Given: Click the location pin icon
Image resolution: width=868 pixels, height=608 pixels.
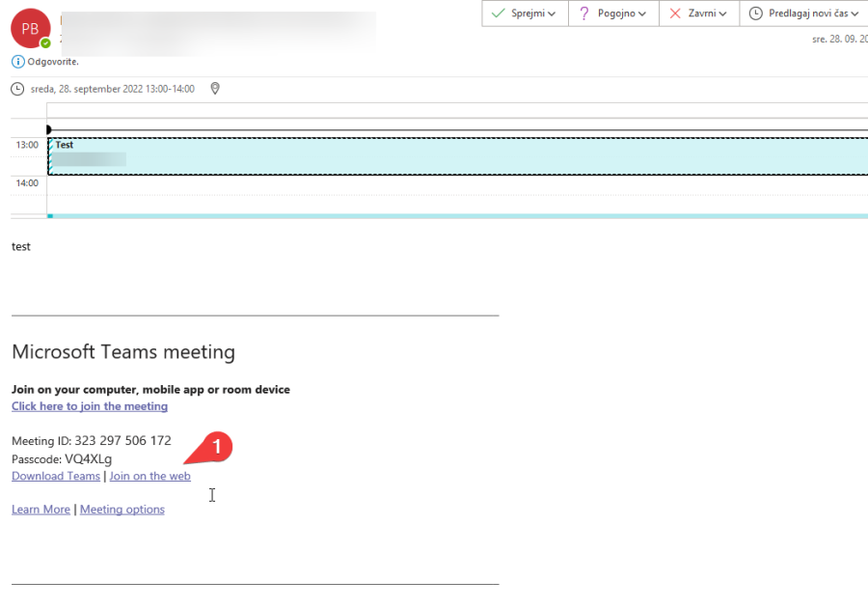Looking at the screenshot, I should [215, 89].
